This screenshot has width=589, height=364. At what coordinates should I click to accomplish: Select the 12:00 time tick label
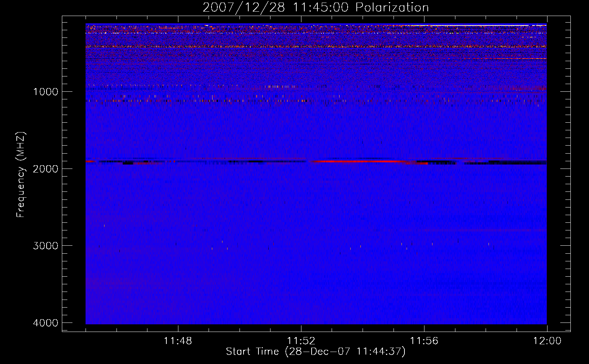click(547, 341)
